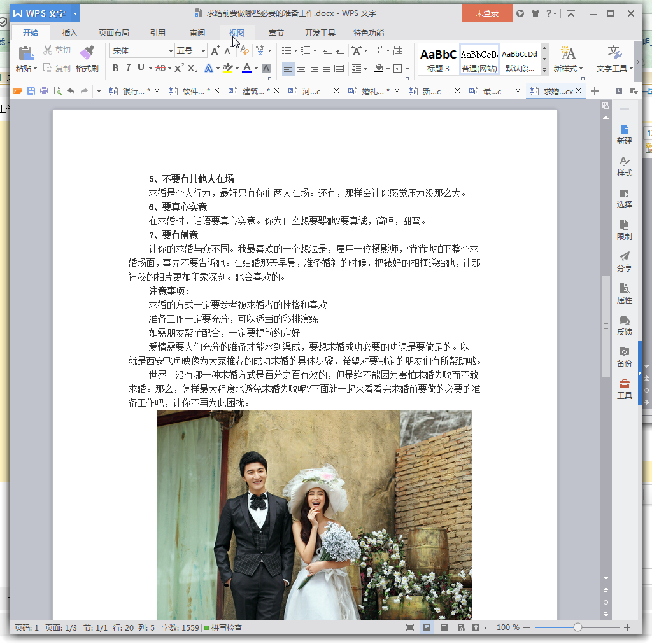This screenshot has width=652, height=644.
Task: Click 拼写检查 in status bar
Action: point(223,627)
